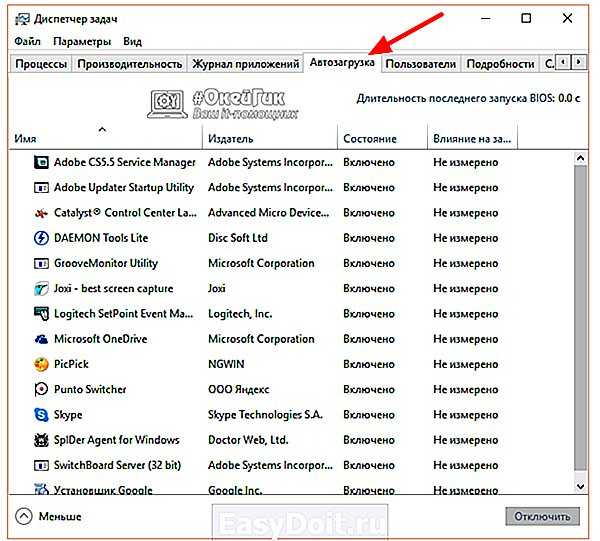Image resolution: width=600 pixels, height=541 pixels.
Task: Click the Catalyst Control Center icon
Action: [x=41, y=213]
